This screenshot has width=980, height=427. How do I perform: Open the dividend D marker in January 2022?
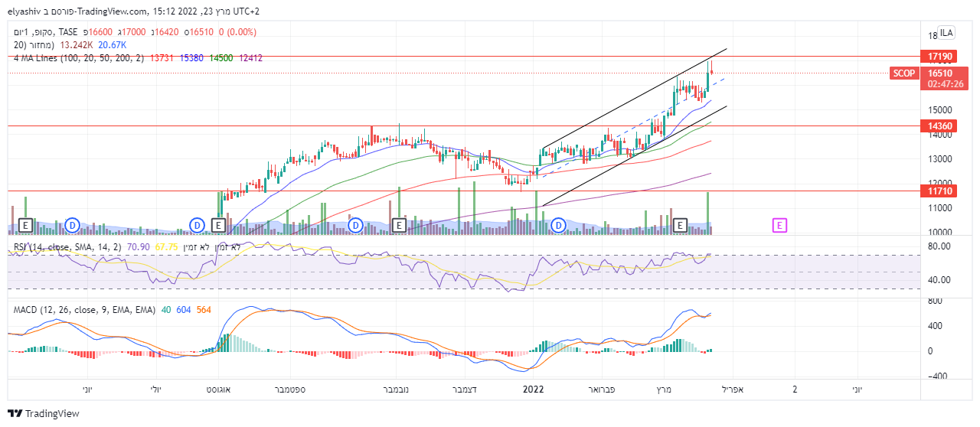(x=559, y=225)
